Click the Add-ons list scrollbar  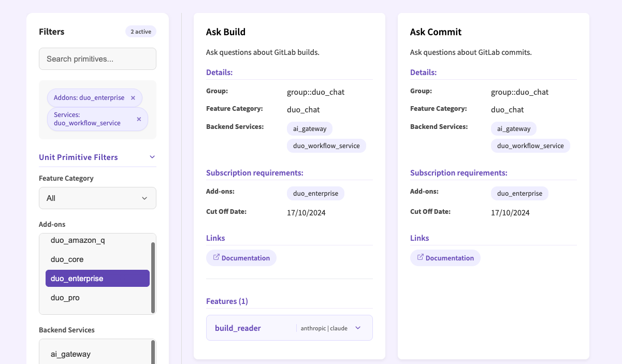click(153, 273)
